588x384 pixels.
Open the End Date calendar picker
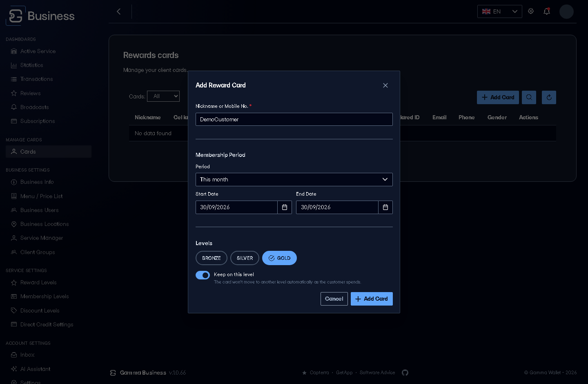pos(385,207)
